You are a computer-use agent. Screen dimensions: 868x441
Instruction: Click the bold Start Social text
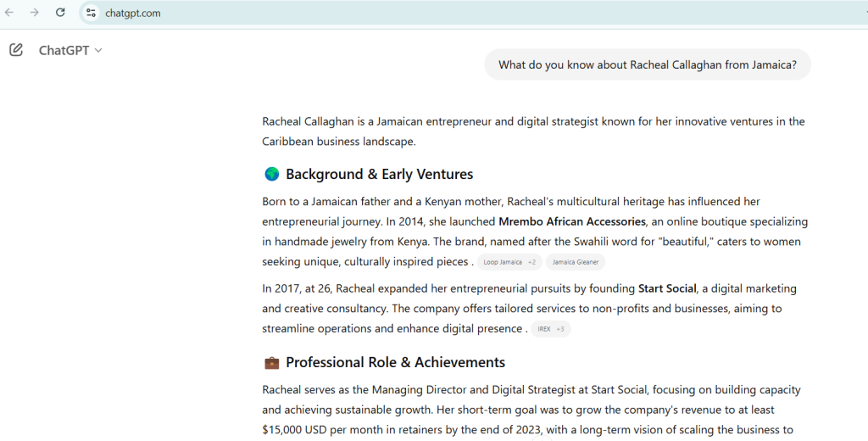tap(667, 289)
